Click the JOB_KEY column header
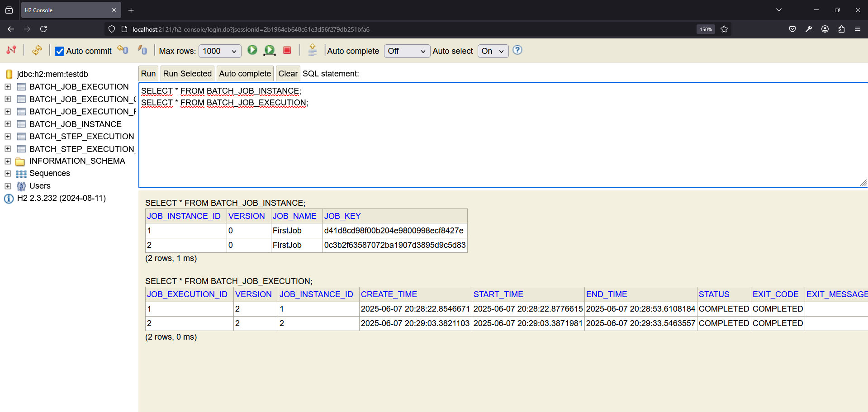Image resolution: width=868 pixels, height=412 pixels. 342,216
